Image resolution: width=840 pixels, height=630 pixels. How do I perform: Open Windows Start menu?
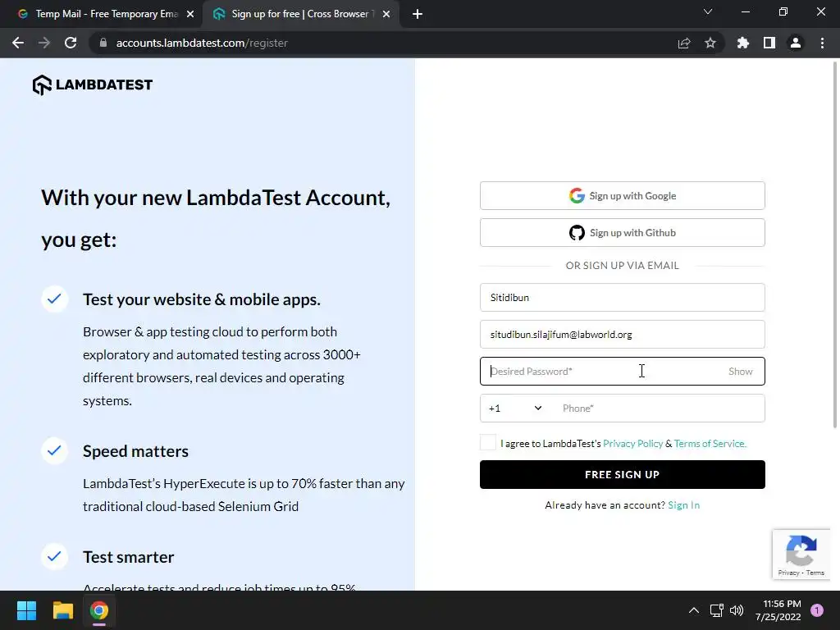(x=27, y=610)
